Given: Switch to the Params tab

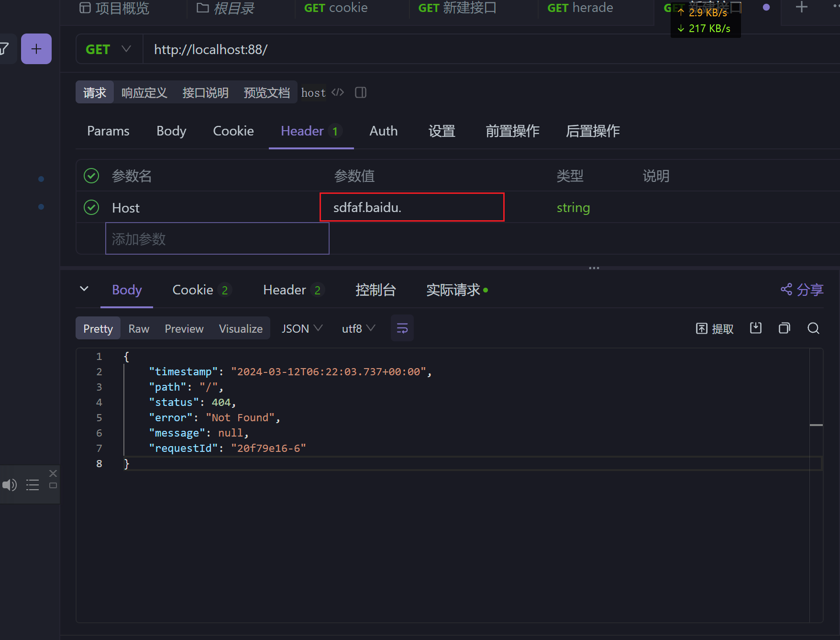Looking at the screenshot, I should 108,131.
